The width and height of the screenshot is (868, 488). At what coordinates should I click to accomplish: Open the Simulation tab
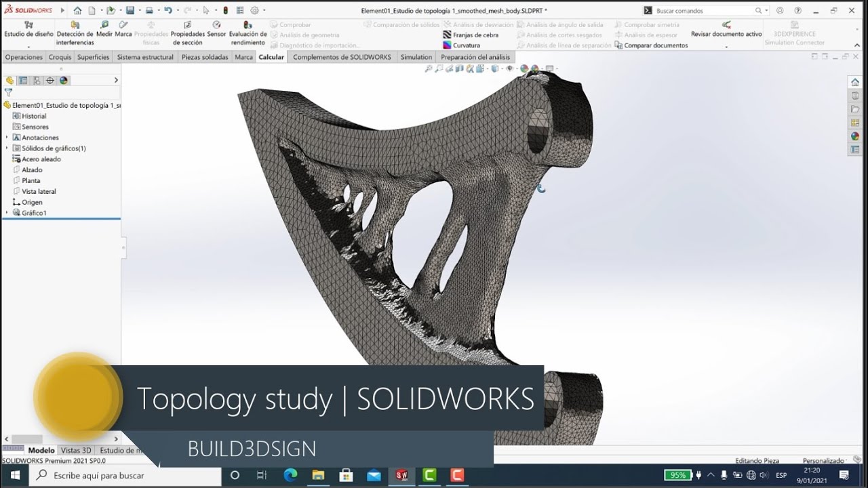416,57
